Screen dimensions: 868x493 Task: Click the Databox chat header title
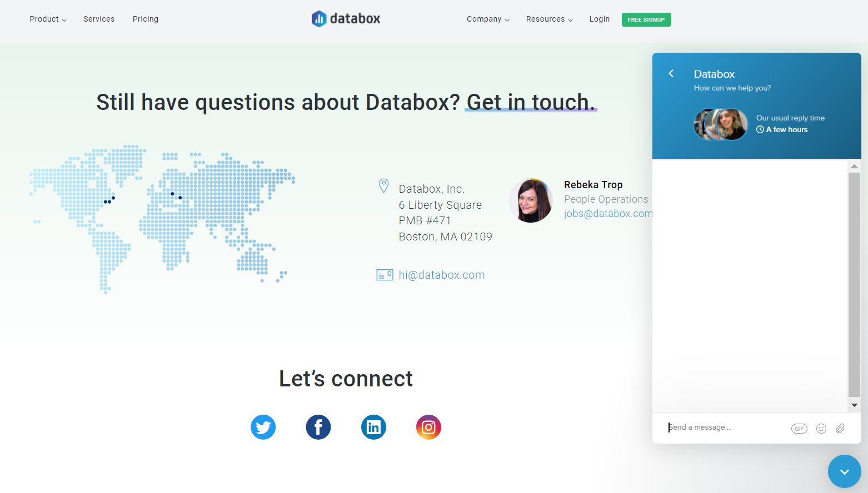(714, 74)
